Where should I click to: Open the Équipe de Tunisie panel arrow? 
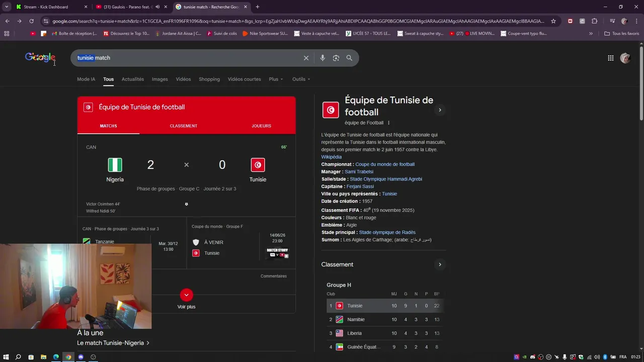(440, 110)
